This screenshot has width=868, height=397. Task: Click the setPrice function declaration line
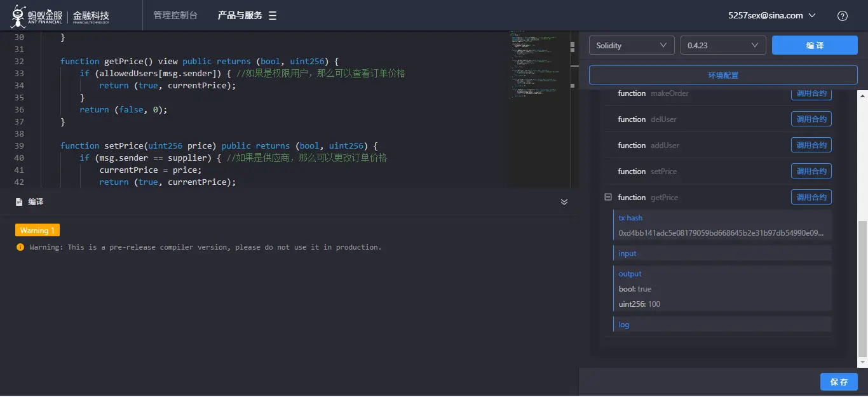[x=219, y=145]
